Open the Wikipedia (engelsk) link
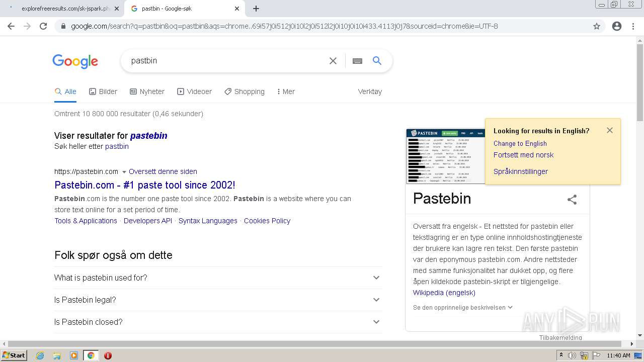This screenshot has width=644, height=362. (444, 293)
